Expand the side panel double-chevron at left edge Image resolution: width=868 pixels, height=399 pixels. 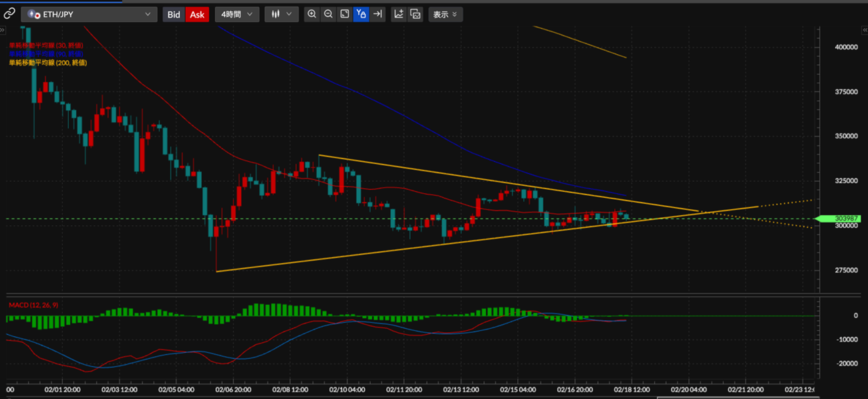coord(3,31)
